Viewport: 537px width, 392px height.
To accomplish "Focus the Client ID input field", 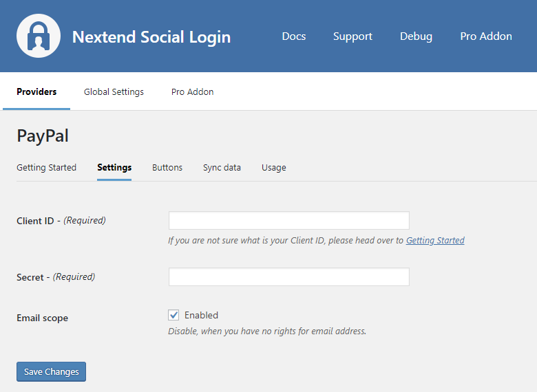I will pos(289,221).
